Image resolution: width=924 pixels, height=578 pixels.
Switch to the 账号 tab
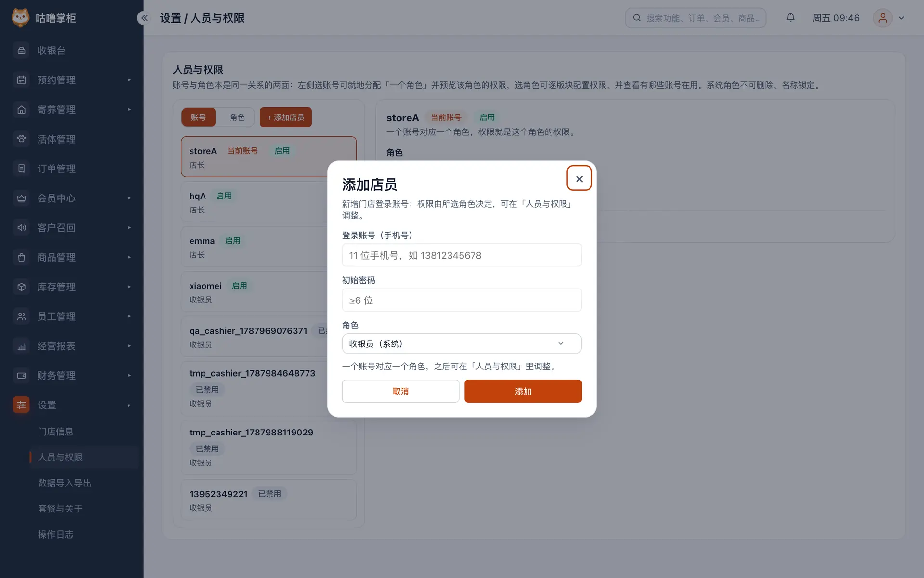tap(198, 118)
